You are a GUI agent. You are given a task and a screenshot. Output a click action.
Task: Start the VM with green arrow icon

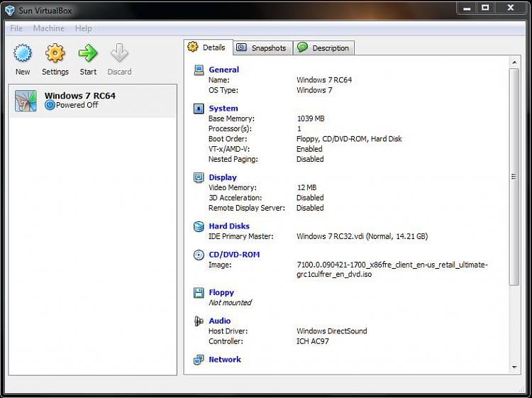tap(88, 53)
